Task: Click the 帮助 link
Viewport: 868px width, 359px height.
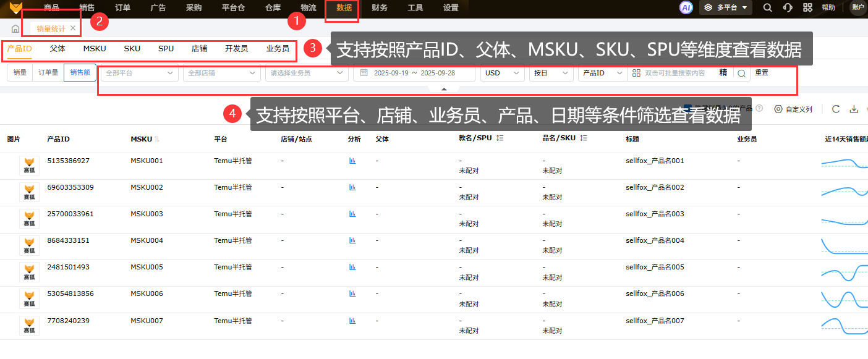Action: coord(828,8)
